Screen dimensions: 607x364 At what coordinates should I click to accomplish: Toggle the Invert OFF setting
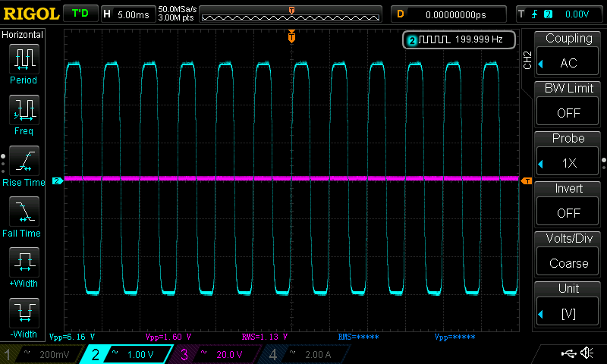(568, 213)
